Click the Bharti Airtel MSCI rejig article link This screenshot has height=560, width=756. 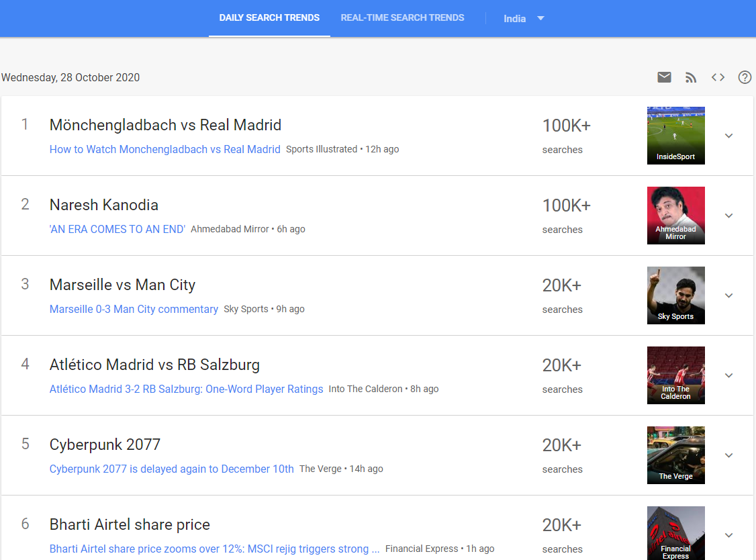214,549
